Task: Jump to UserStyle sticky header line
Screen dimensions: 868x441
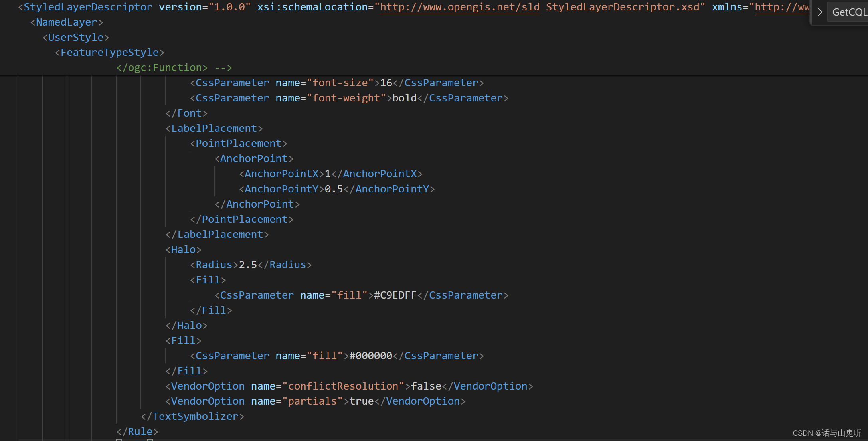Action: [76, 38]
